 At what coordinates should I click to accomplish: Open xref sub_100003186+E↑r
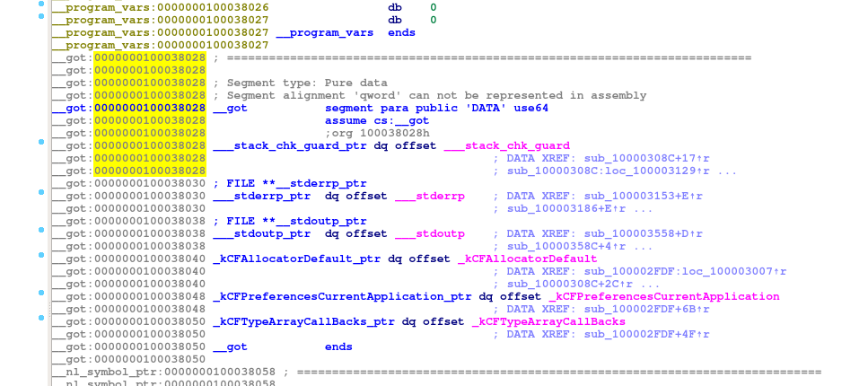coord(566,209)
